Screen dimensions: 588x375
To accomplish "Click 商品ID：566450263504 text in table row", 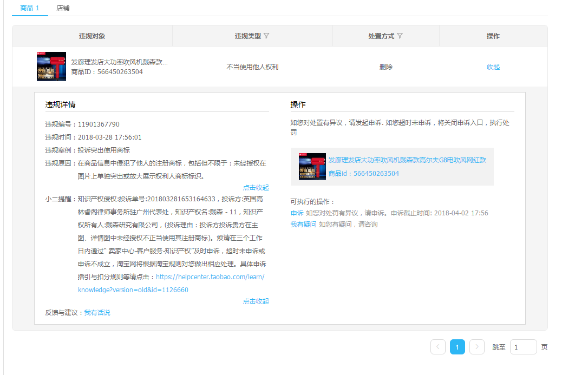I will (x=107, y=71).
